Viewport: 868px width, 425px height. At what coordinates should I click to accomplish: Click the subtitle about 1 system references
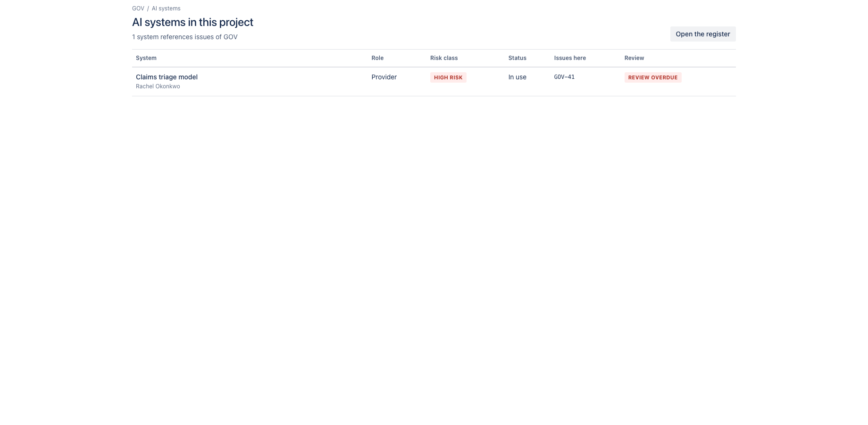[185, 37]
